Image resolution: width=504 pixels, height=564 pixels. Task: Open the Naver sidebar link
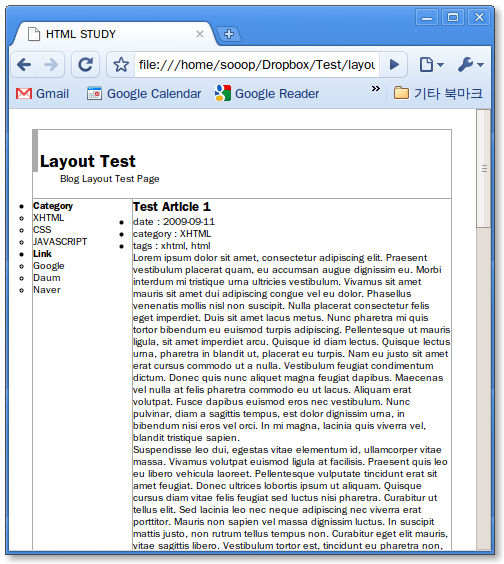tap(47, 290)
